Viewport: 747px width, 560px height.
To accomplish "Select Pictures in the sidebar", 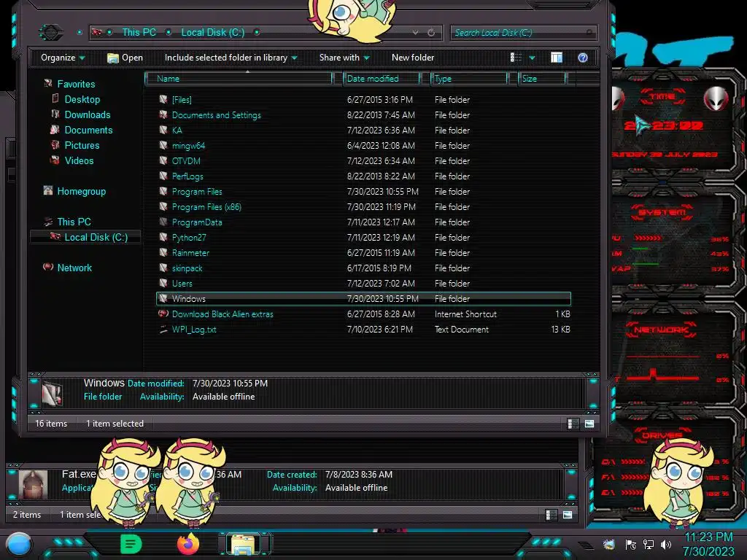I will click(x=82, y=145).
